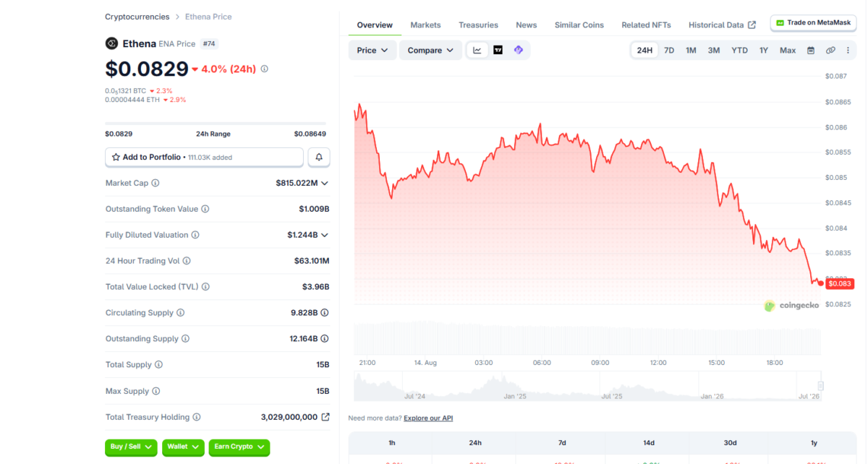The width and height of the screenshot is (868, 464).
Task: Open the Explore our API link
Action: [x=428, y=418]
